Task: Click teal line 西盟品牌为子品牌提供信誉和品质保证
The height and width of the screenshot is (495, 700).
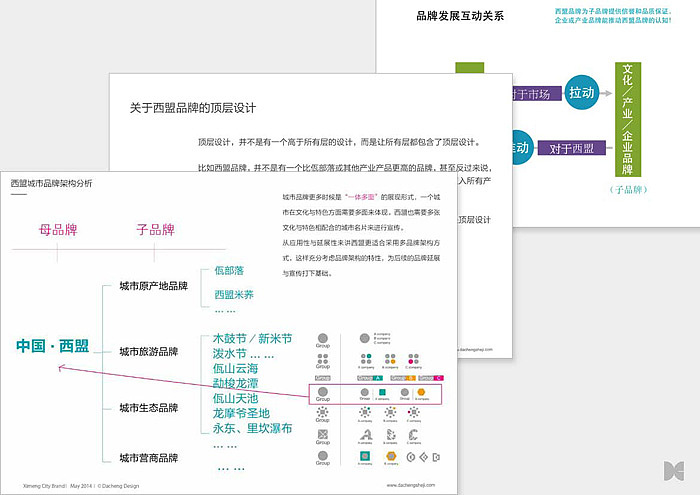Action: (612, 12)
